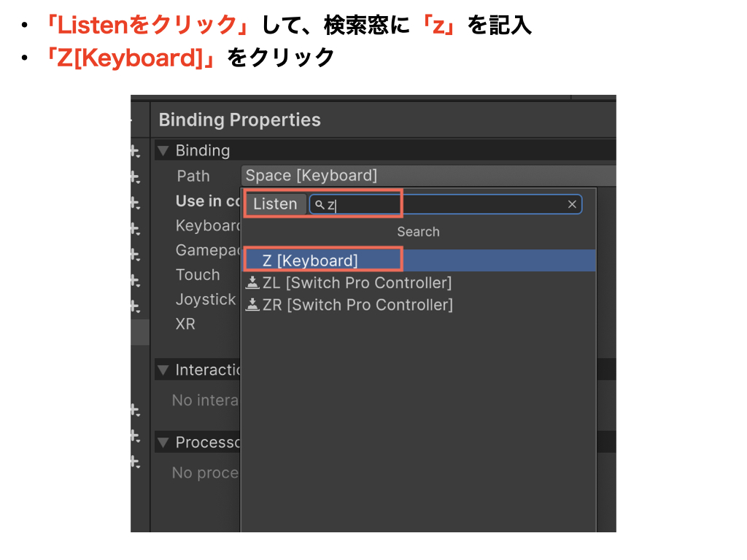Screen dimensions: 747x560
Task: Click the icon beside ZL Switch Pro Controller
Action: pyautogui.click(x=252, y=283)
